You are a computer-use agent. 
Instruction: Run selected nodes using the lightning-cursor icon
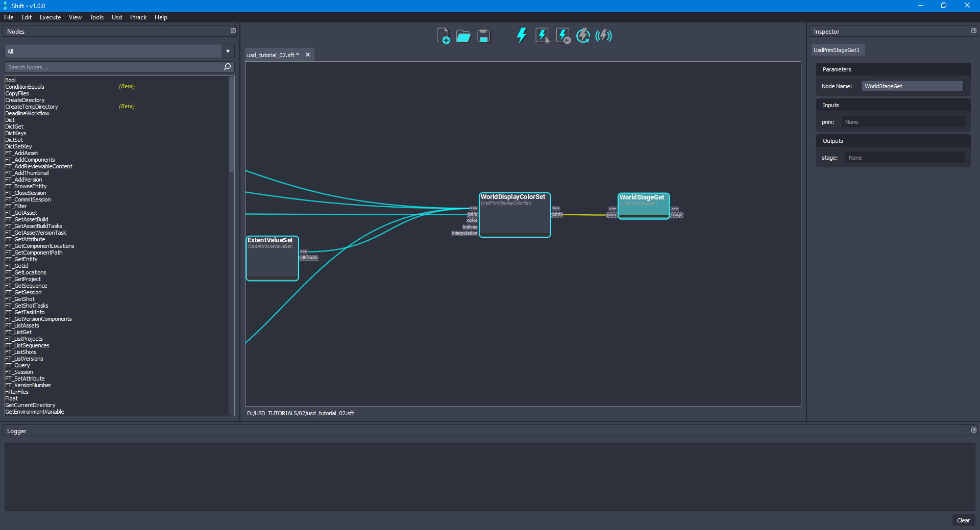point(542,36)
